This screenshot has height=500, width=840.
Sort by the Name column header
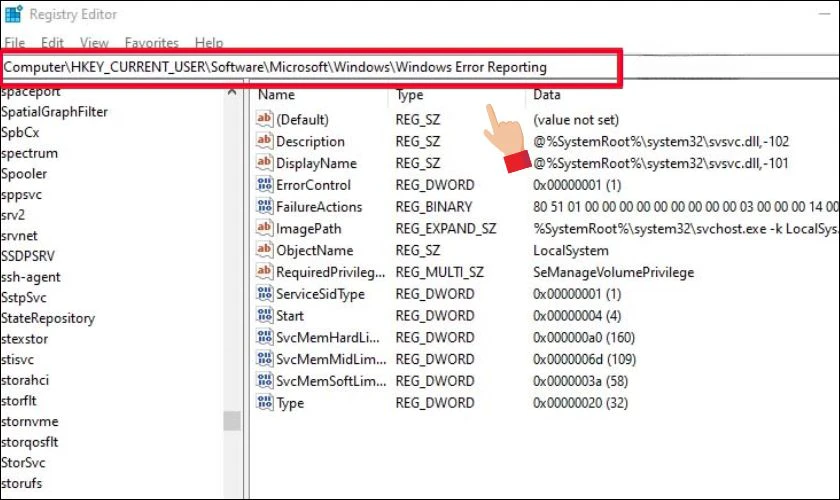[276, 95]
